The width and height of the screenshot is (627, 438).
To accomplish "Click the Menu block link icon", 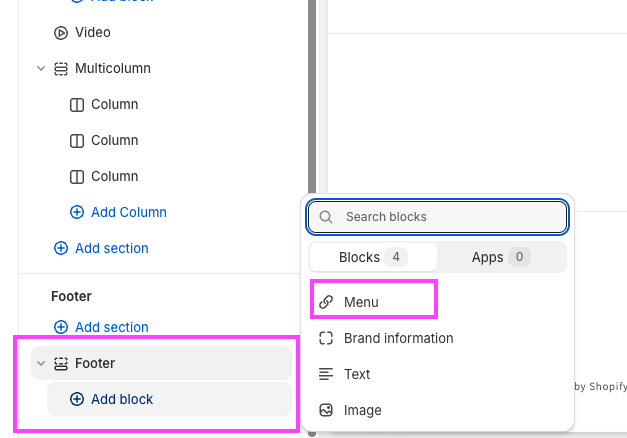I will [x=325, y=302].
